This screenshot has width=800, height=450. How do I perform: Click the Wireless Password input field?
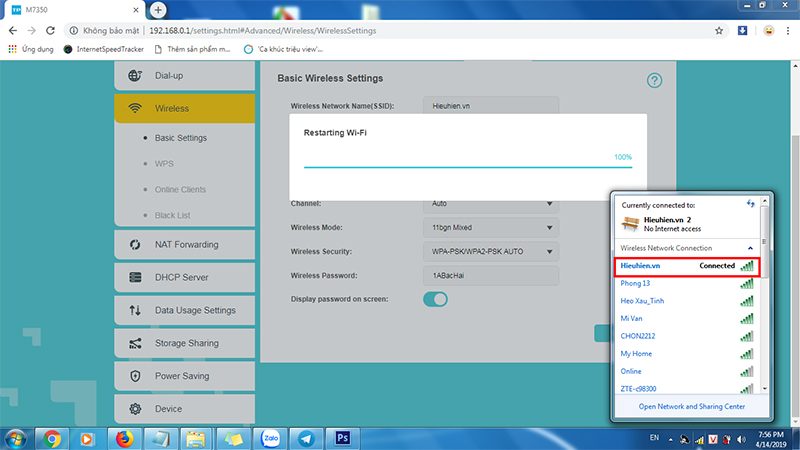click(x=489, y=275)
